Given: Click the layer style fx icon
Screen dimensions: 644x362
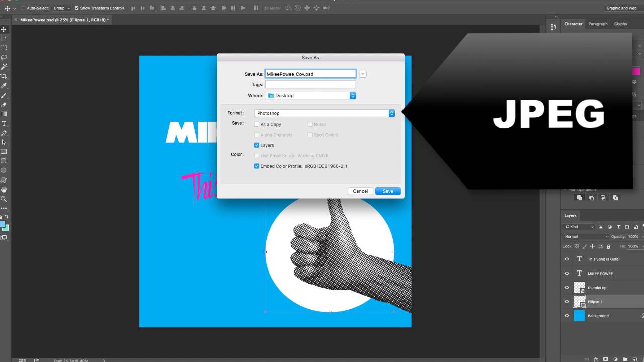Looking at the screenshot, I should click(596, 359).
